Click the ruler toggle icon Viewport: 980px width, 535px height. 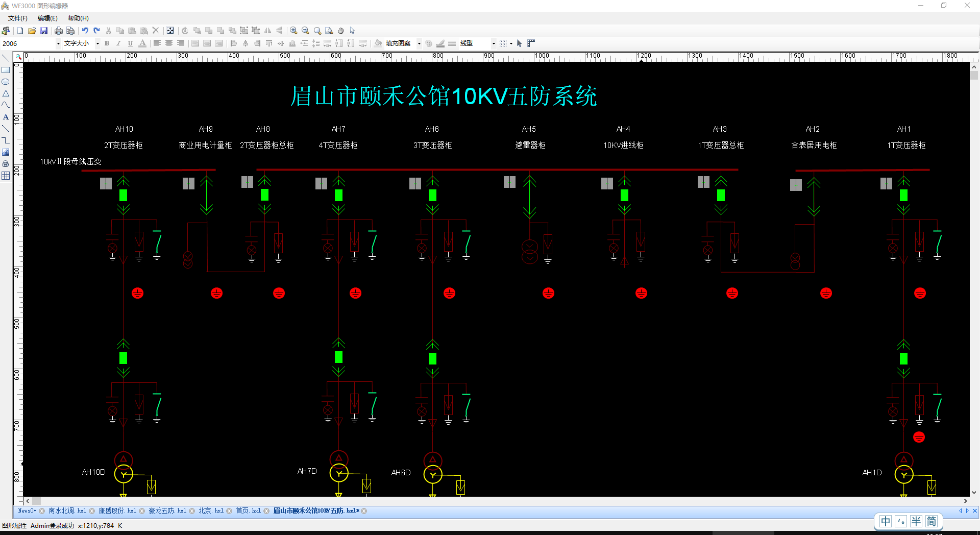click(531, 43)
